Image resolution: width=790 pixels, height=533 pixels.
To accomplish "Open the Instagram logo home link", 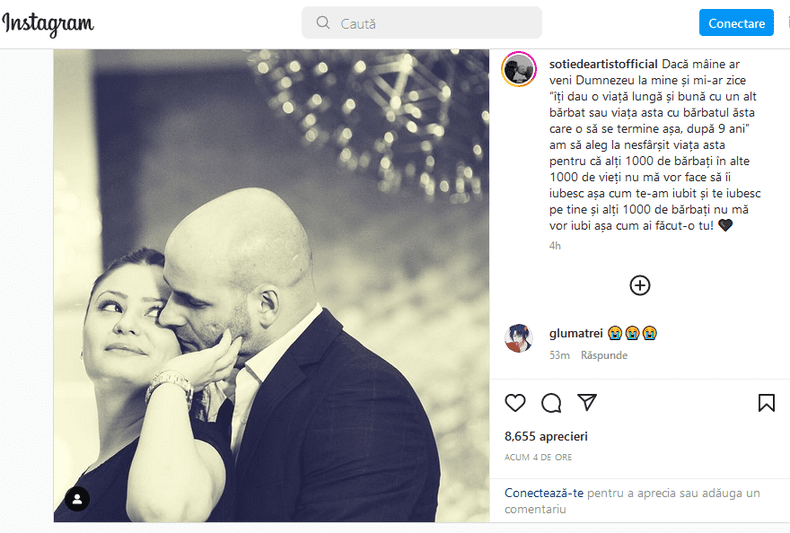I will (x=48, y=23).
